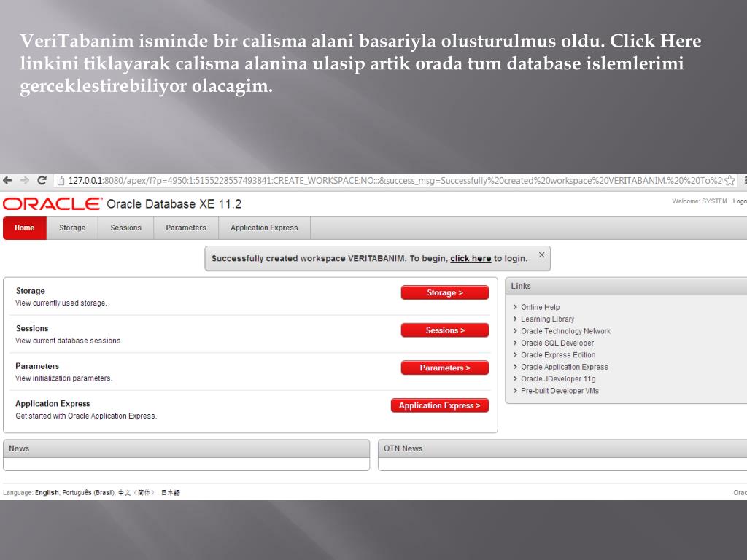Click 'Welcome: SYSTEM' text
Image resolution: width=747 pixels, height=560 pixels.
(x=700, y=201)
